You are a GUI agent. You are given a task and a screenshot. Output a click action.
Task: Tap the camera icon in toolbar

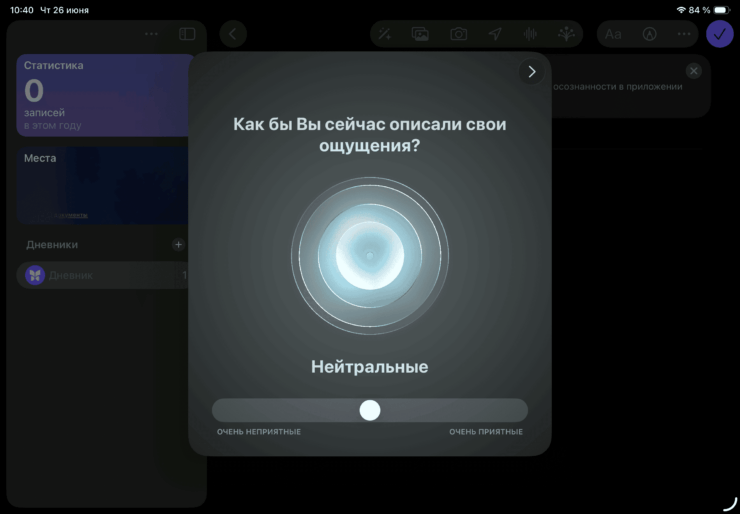tap(458, 34)
